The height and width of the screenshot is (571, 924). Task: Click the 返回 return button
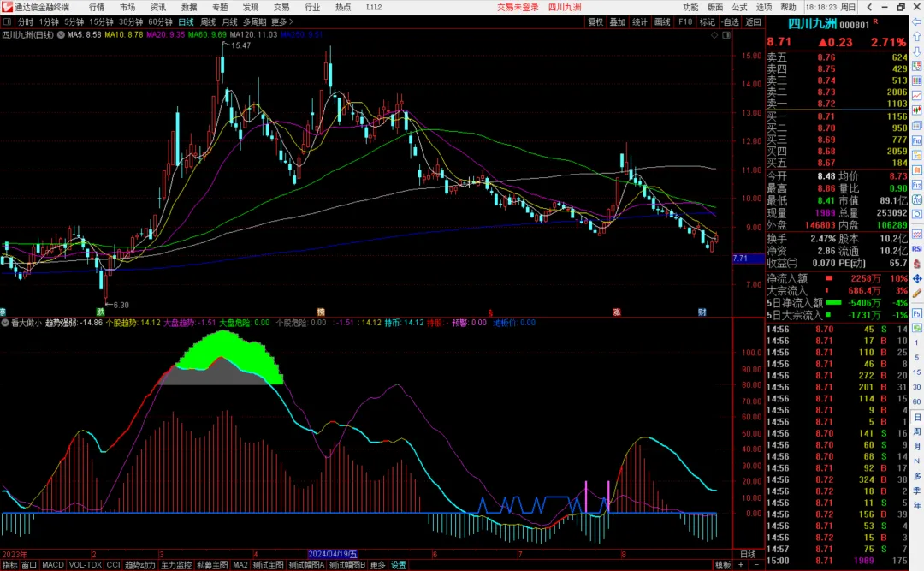pos(753,21)
